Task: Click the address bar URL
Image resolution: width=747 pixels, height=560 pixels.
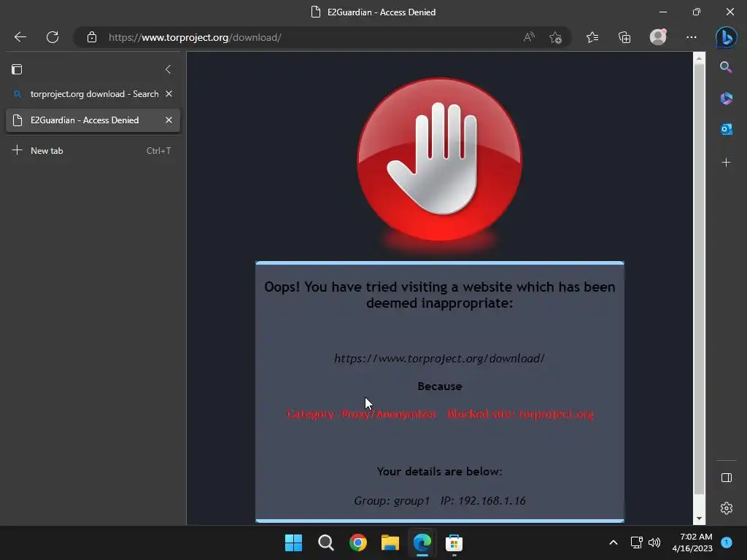Action: (195, 37)
